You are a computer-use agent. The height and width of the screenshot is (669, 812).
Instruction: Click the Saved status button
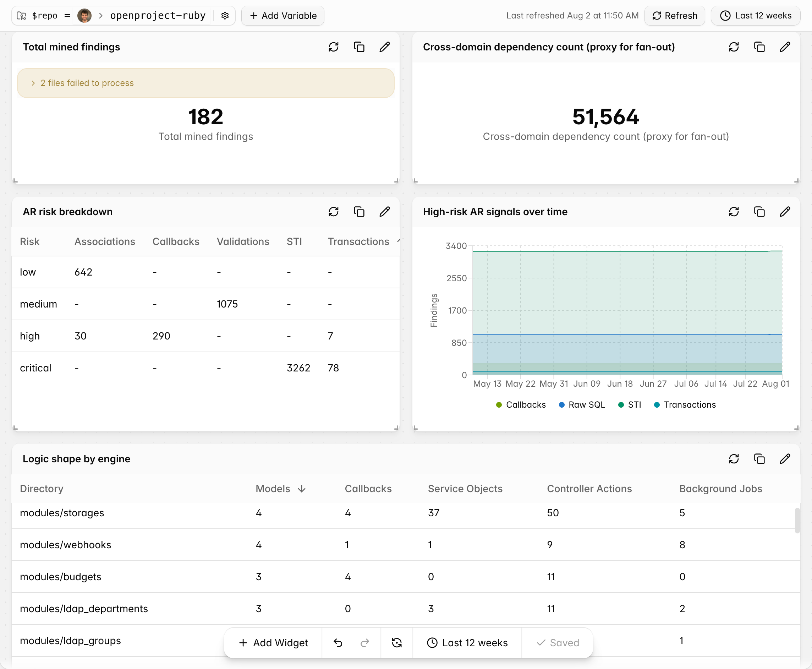tap(558, 643)
